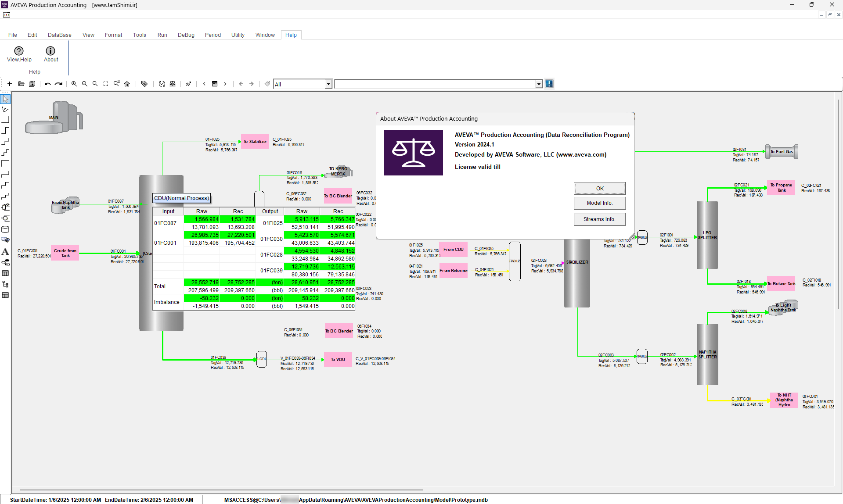Select the table grid tool in sidebar
Image resolution: width=843 pixels, height=504 pixels.
[5, 273]
